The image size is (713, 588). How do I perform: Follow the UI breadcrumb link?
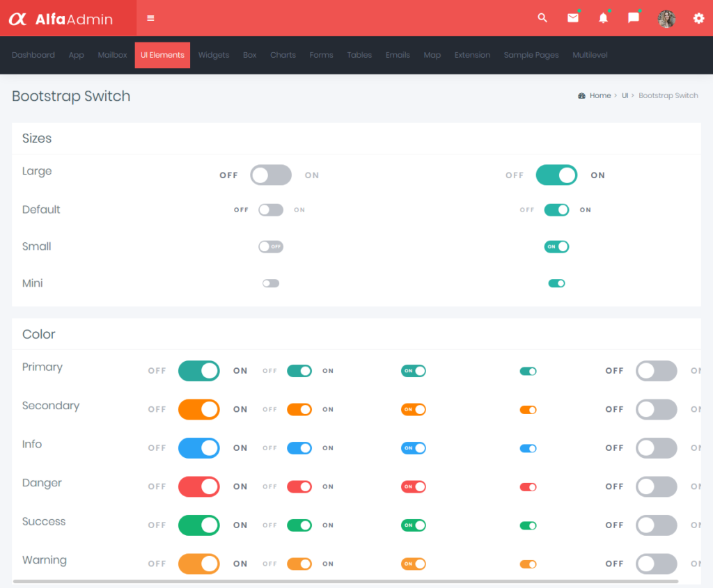[x=625, y=95]
